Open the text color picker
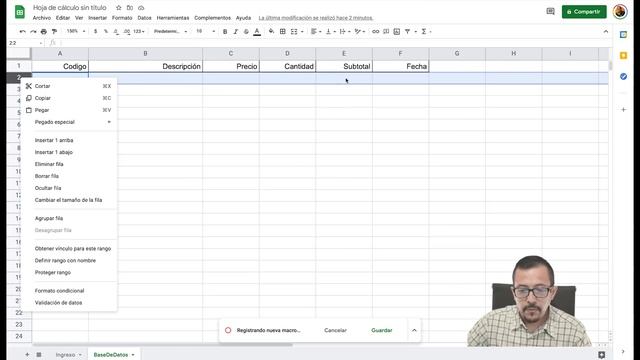 point(257,31)
